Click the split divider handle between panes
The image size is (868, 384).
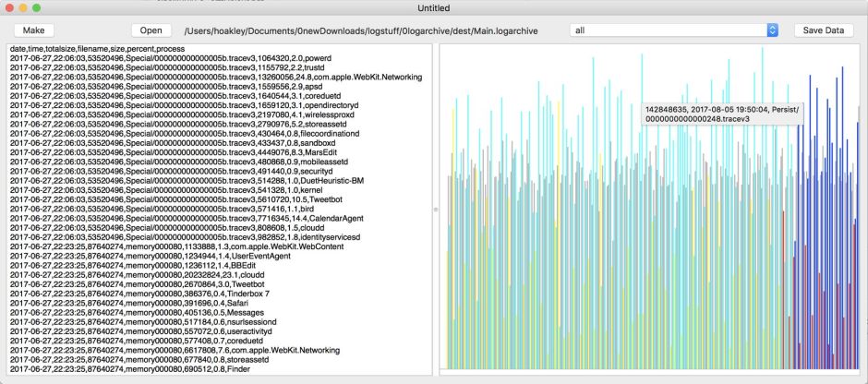pyautogui.click(x=435, y=210)
